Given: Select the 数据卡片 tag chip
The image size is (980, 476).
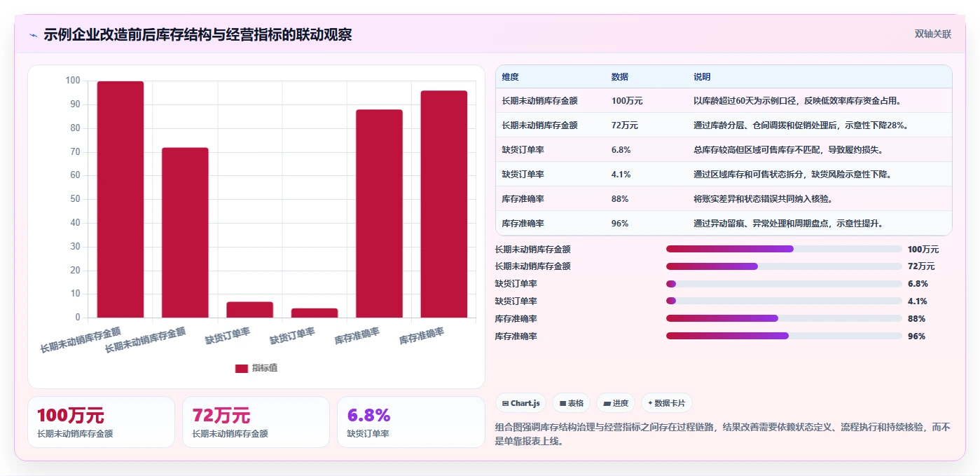Looking at the screenshot, I should (667, 403).
